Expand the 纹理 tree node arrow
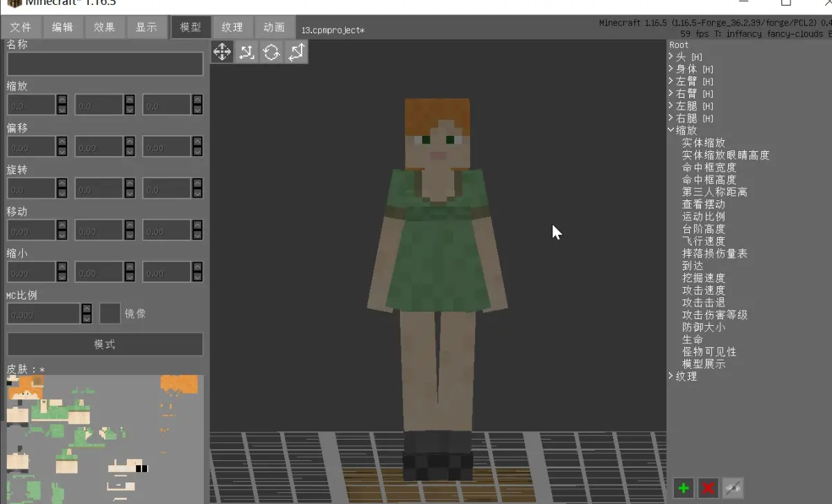 click(x=671, y=376)
